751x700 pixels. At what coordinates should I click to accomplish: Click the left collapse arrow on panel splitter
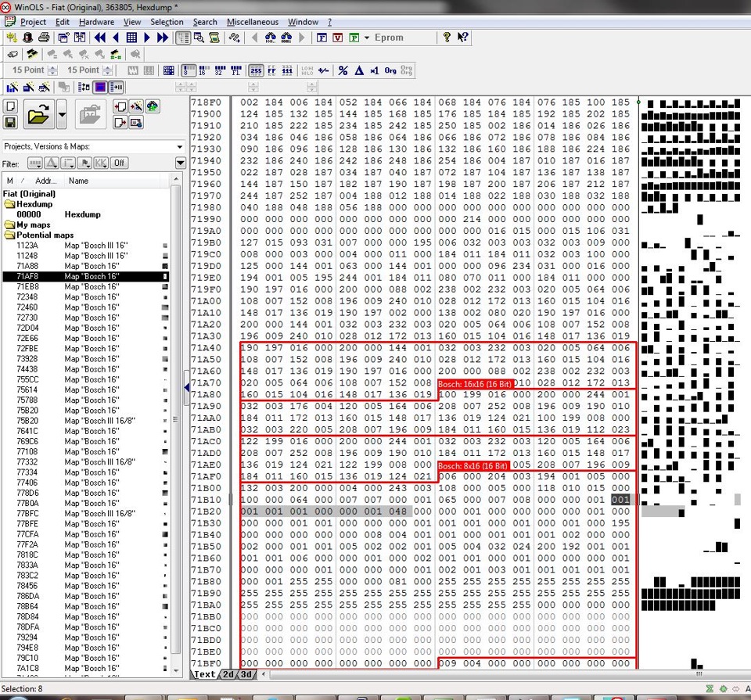[x=186, y=387]
